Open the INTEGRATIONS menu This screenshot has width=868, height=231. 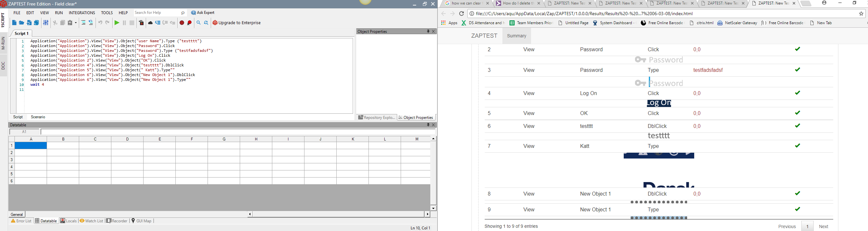pos(82,13)
